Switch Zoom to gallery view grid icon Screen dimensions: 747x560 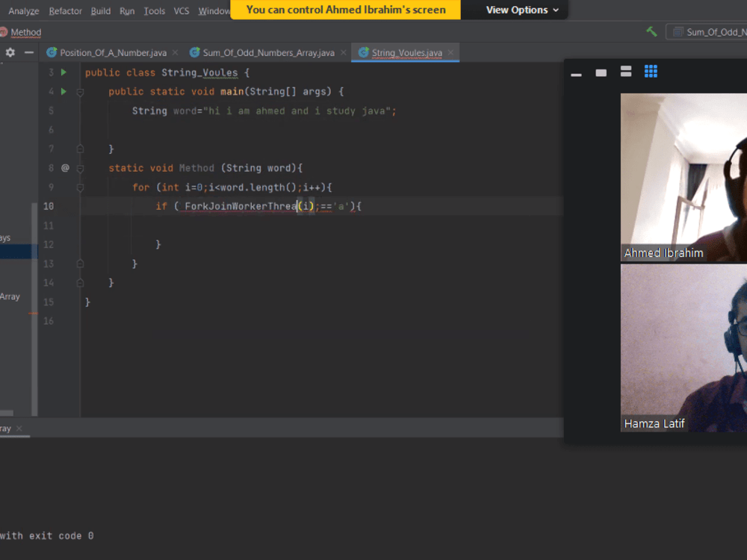[650, 71]
